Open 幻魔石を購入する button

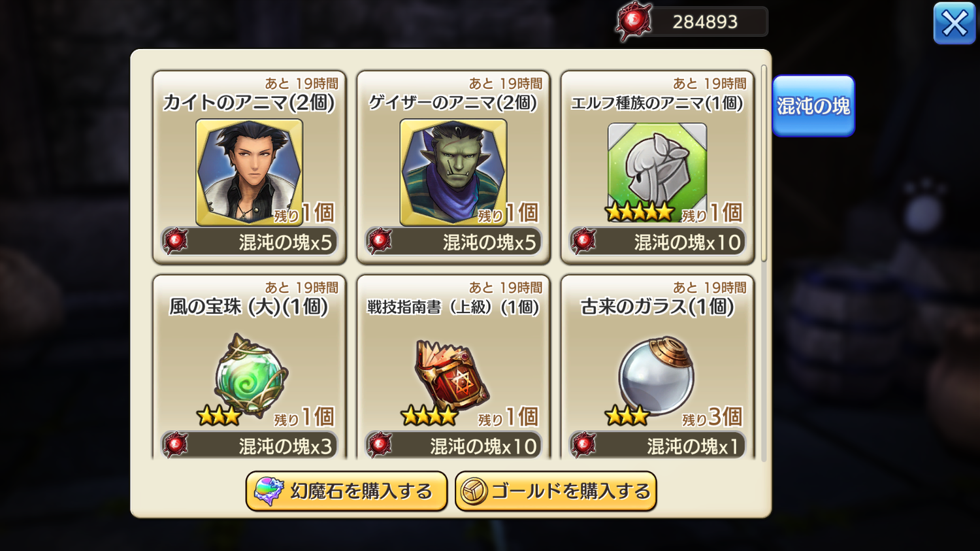click(x=346, y=491)
